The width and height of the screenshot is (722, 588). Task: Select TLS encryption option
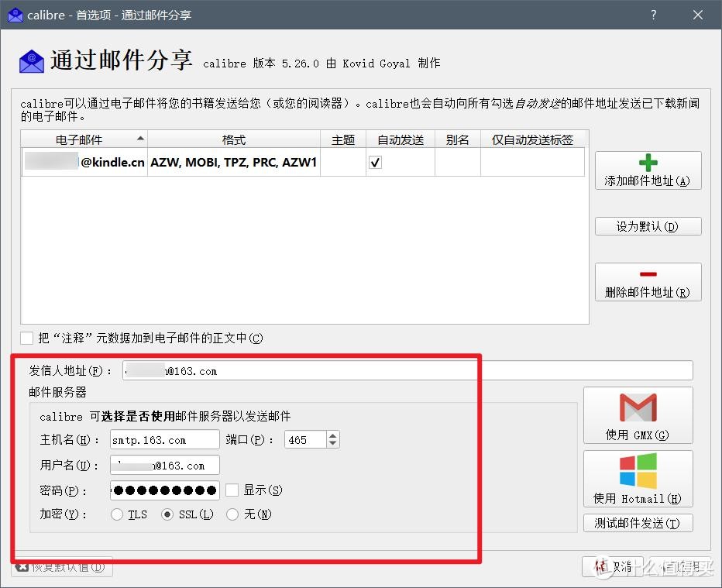coord(117,514)
